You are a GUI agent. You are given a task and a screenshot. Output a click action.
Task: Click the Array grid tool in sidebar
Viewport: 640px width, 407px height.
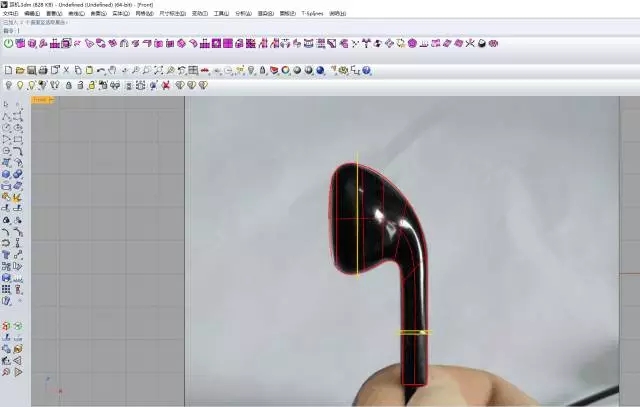pyautogui.click(x=6, y=289)
